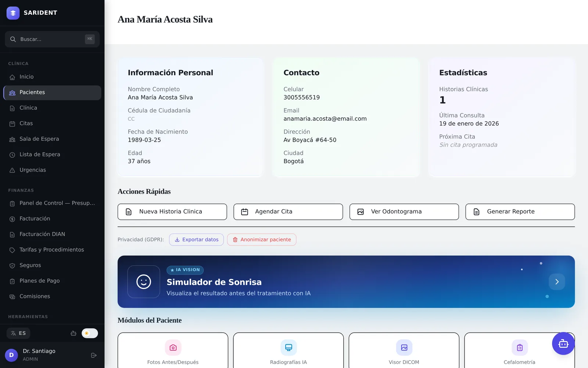Open Planes de Pago

pos(52,281)
